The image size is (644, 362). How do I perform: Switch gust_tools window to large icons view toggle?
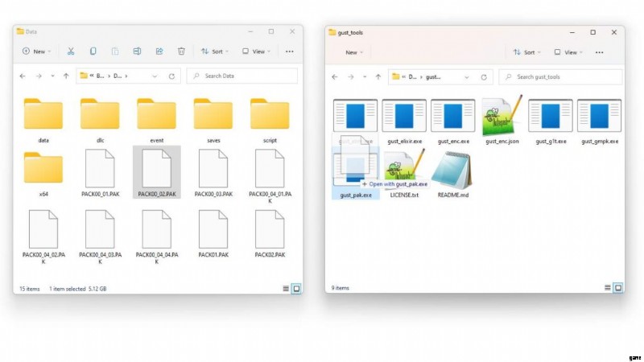[x=618, y=287]
